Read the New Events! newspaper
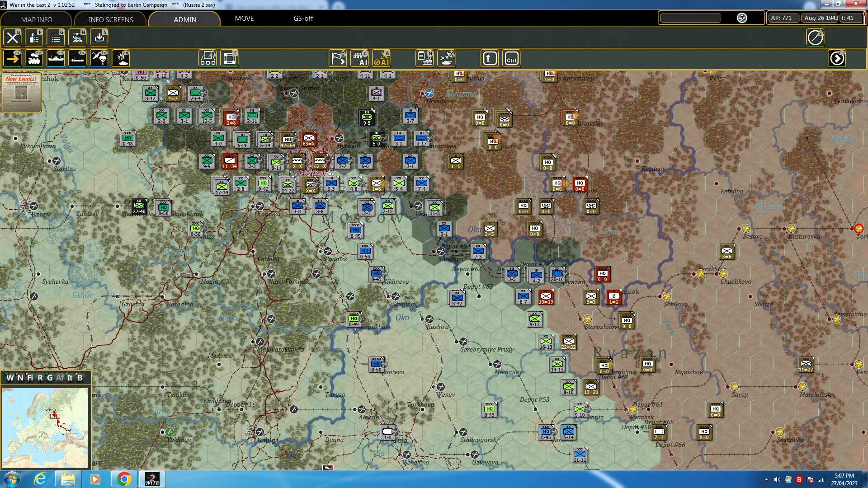Image resolution: width=868 pixels, height=488 pixels. coord(21,93)
